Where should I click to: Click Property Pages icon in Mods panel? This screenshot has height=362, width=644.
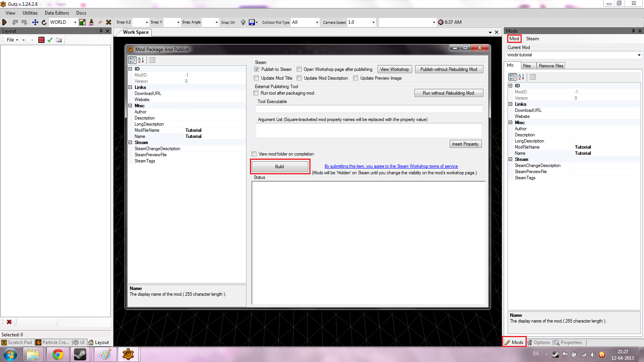click(x=532, y=77)
